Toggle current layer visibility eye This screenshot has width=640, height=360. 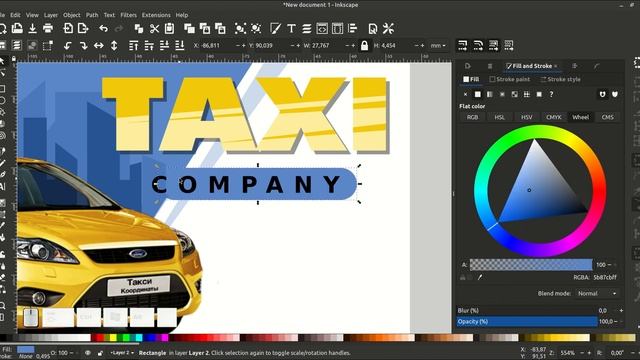pyautogui.click(x=88, y=353)
